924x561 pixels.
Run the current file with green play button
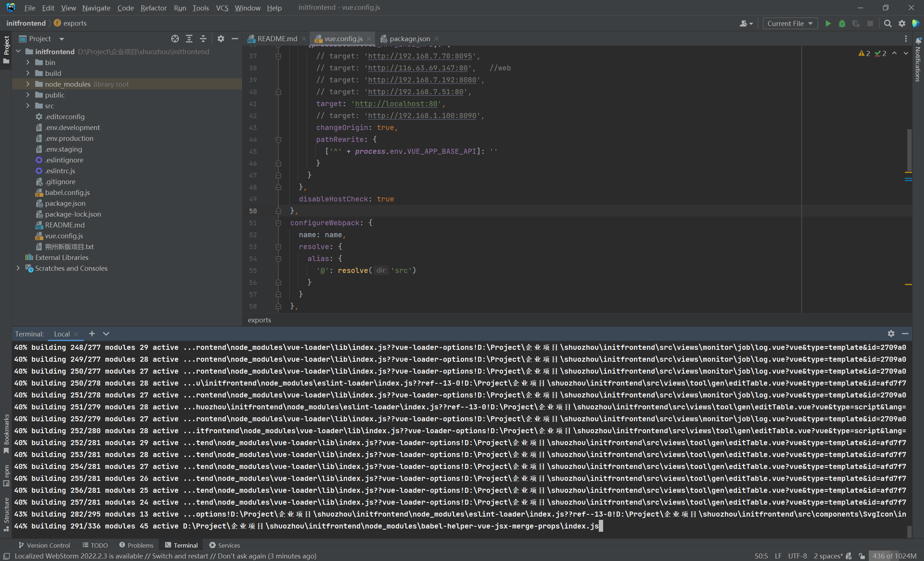828,23
